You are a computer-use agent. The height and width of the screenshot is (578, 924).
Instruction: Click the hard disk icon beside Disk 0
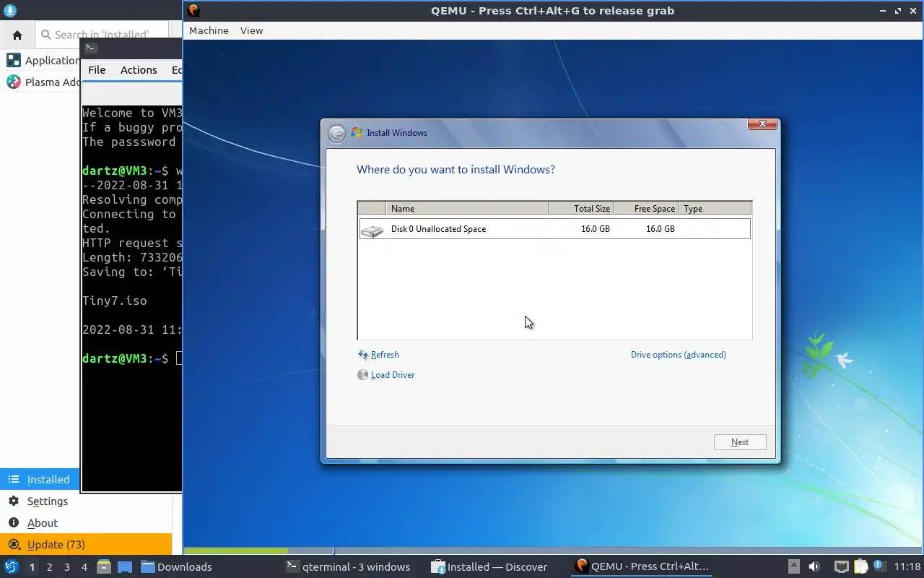point(372,230)
